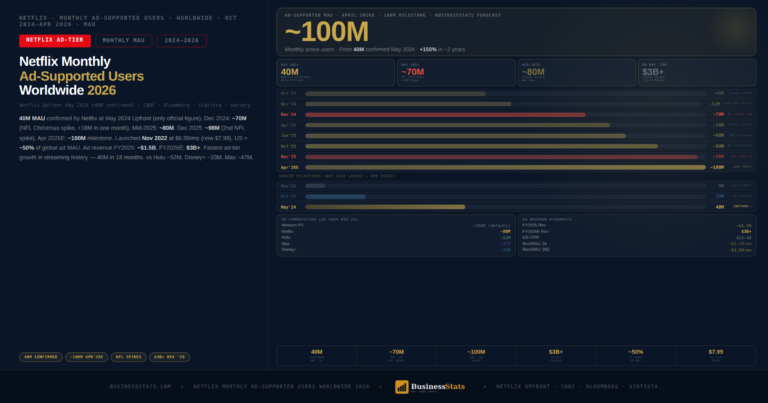Click the Max competitor row
The image size is (768, 403).
coord(396,243)
